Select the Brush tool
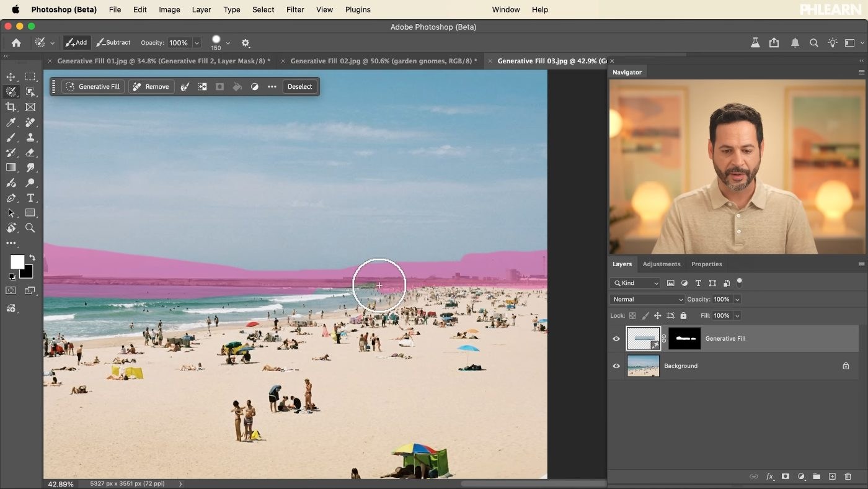 tap(11, 137)
